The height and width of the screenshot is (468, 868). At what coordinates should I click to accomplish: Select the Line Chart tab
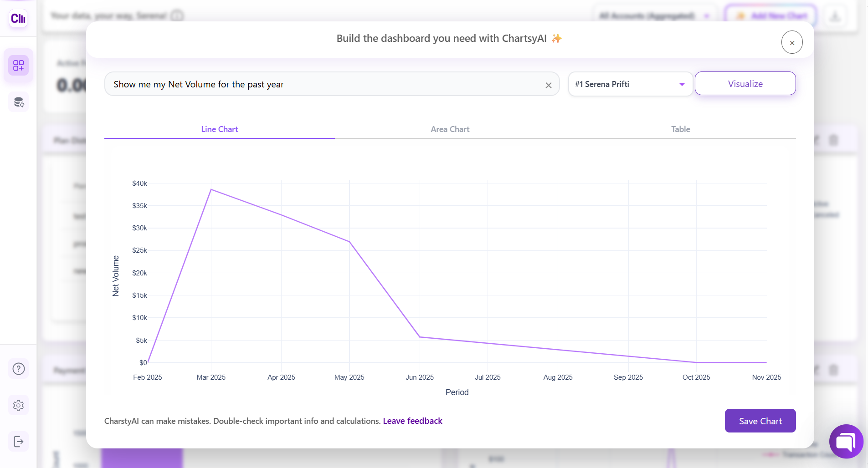coord(219,129)
